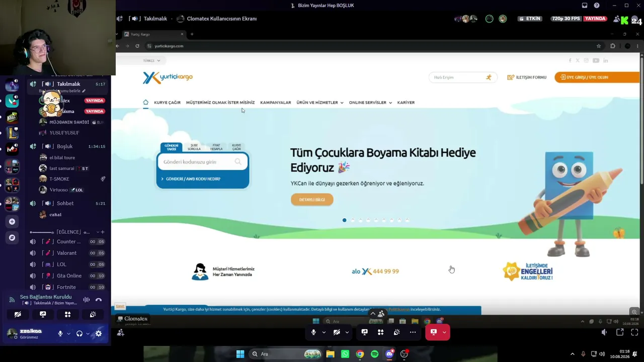
Task: Open Discord help question mark icon
Action: pyautogui.click(x=597, y=6)
